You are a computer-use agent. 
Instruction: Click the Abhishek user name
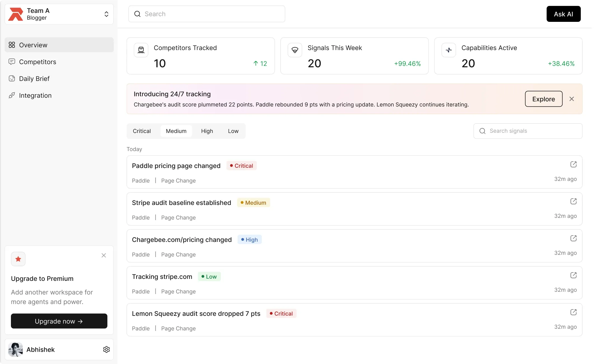[41, 350]
